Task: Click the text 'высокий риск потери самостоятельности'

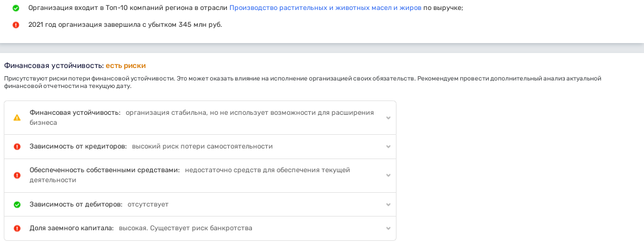Action: coord(202,146)
